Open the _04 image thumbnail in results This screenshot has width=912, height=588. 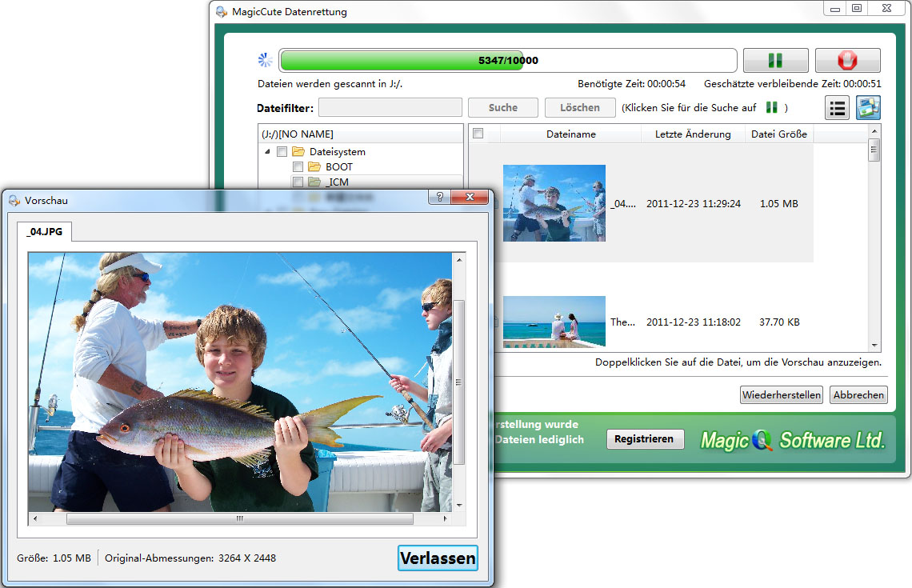pyautogui.click(x=554, y=203)
